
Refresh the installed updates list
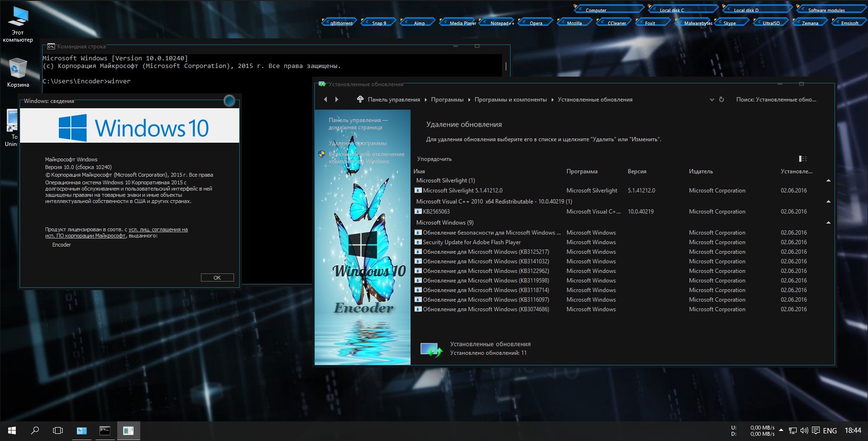[x=722, y=100]
